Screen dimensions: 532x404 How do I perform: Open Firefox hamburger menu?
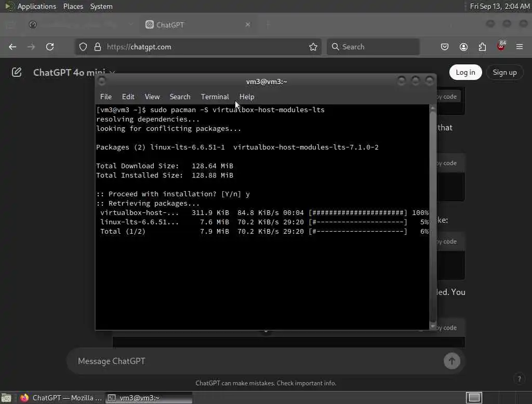tap(520, 47)
